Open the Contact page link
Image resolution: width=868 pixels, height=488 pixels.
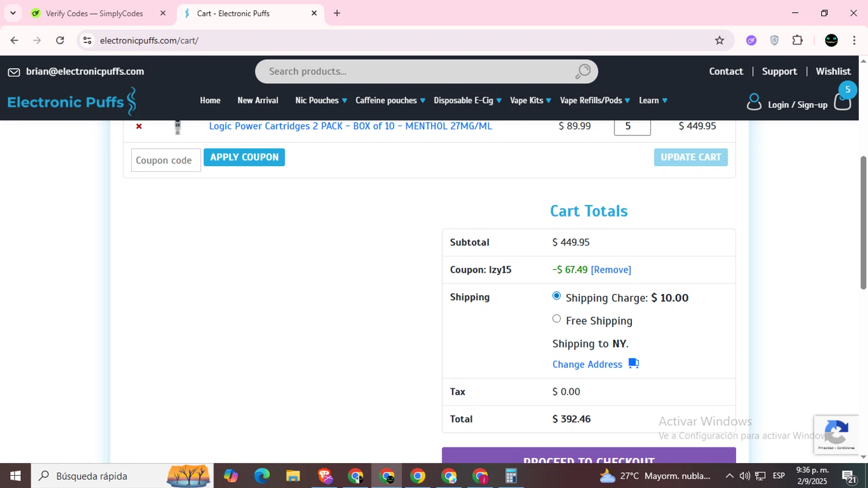(x=726, y=72)
